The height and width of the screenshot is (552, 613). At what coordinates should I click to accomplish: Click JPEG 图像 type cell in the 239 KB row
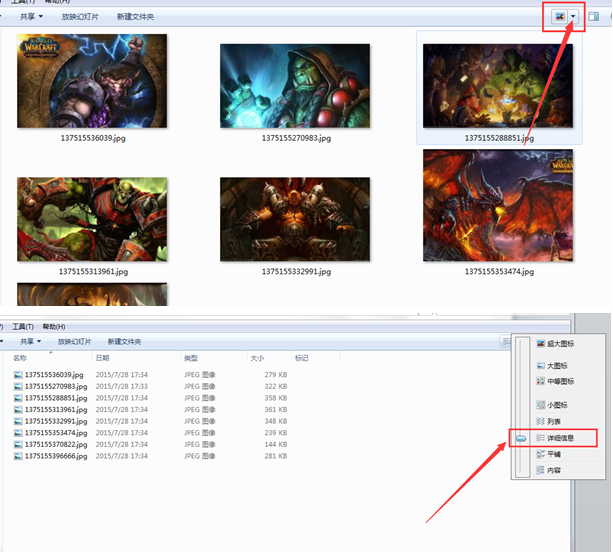pyautogui.click(x=199, y=433)
